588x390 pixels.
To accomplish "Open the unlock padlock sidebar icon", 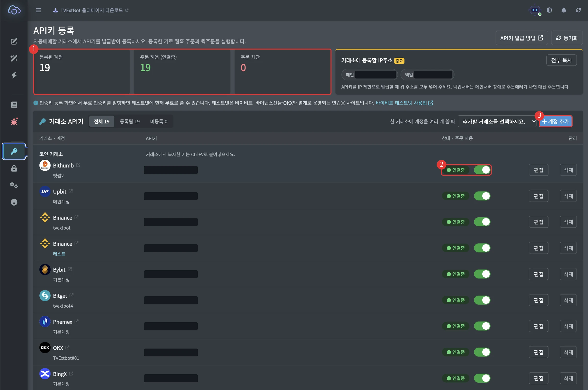I will point(14,168).
